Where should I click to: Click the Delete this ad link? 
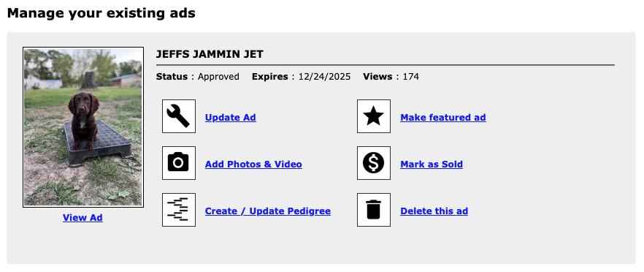pyautogui.click(x=434, y=211)
